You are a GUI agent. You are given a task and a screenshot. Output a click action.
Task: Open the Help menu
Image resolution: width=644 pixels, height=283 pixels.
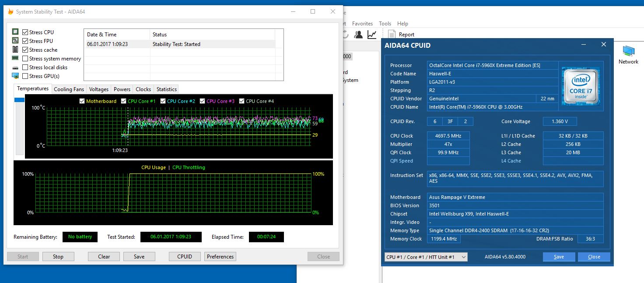(402, 24)
